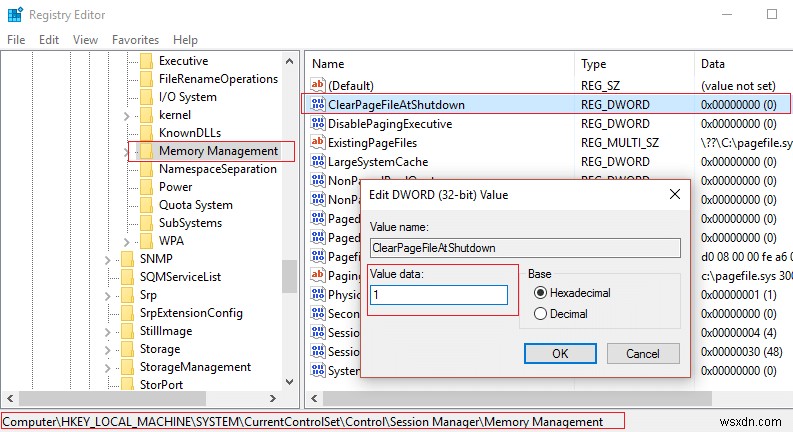Select the Srp folder icon
Image resolution: width=793 pixels, height=432 pixels.
pyautogui.click(x=127, y=295)
